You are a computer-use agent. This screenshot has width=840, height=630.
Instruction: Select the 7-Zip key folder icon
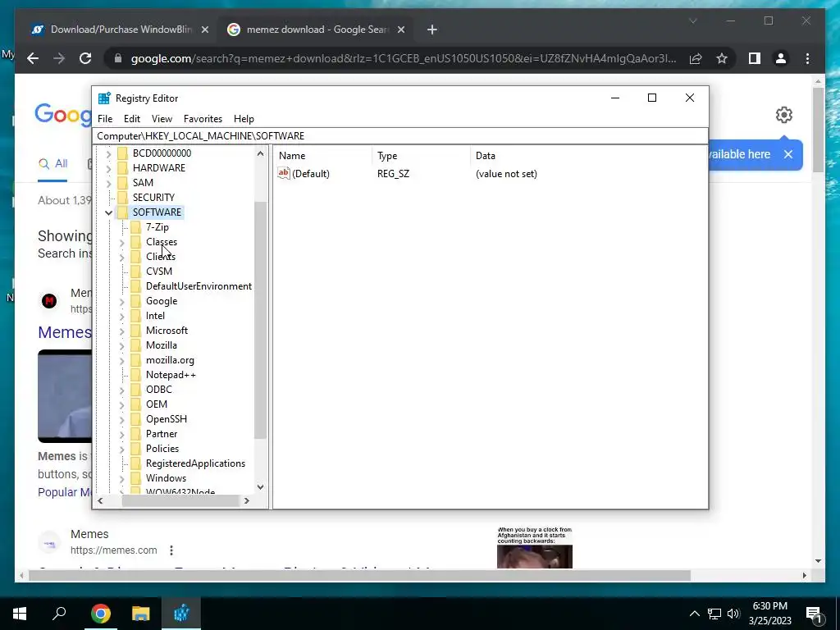136,227
